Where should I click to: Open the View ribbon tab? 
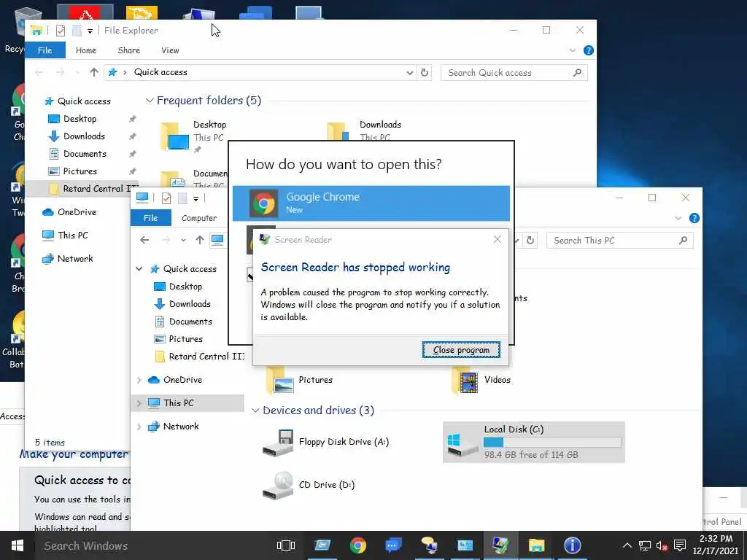pyautogui.click(x=170, y=50)
